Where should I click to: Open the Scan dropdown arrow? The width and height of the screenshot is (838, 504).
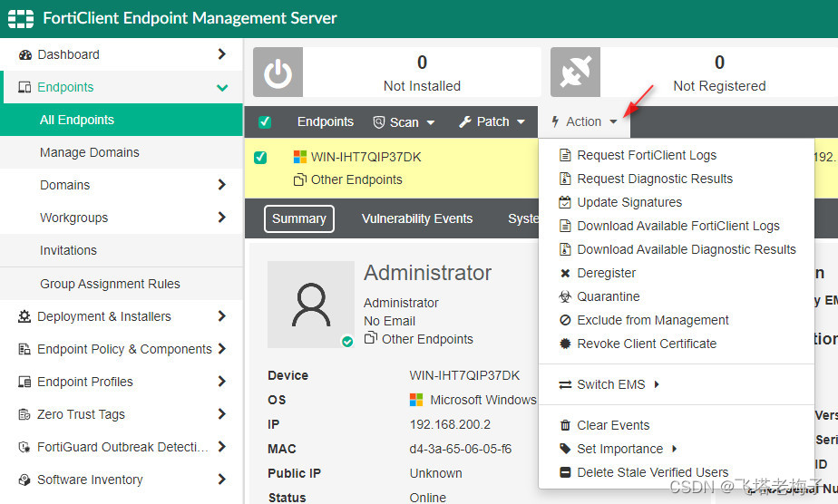point(430,122)
